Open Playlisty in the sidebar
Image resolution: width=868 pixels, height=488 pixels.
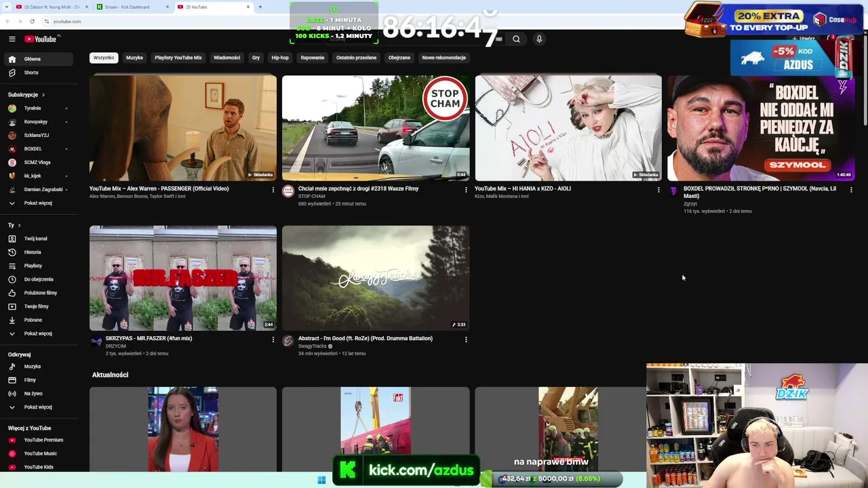click(38, 266)
